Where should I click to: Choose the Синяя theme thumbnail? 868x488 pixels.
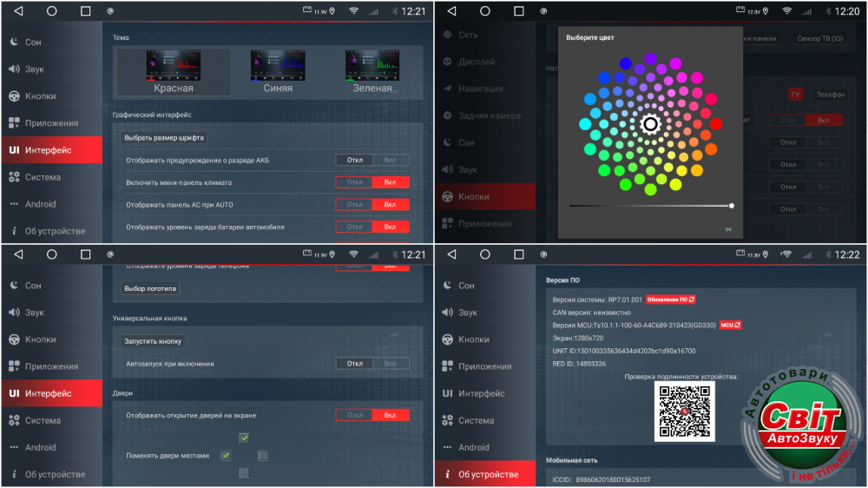click(x=278, y=71)
